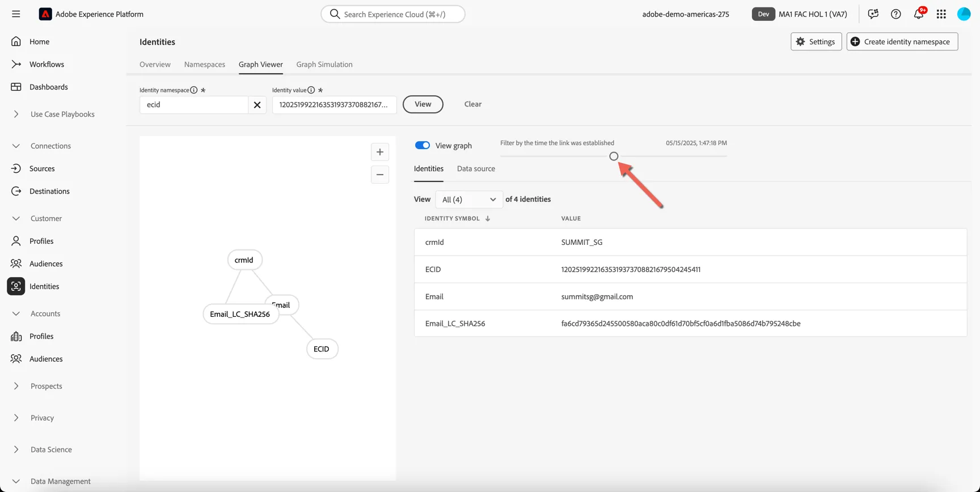Open Destinations in sidebar
The height and width of the screenshot is (492, 980).
49,191
